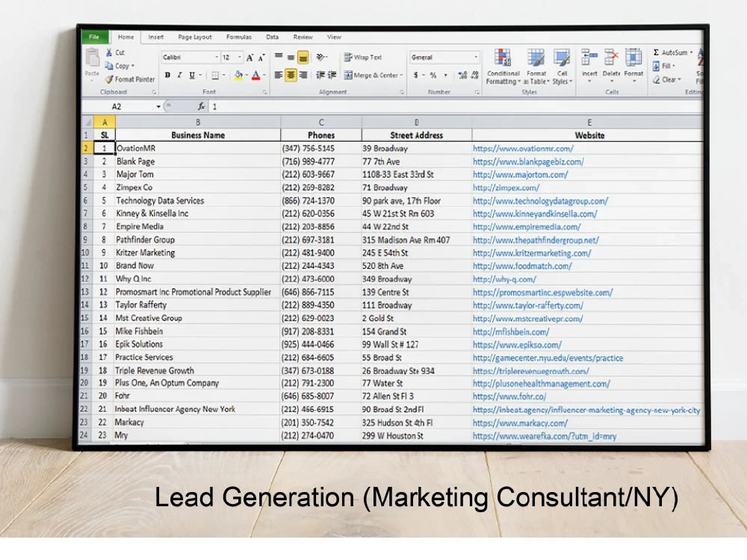
Task: Toggle Bottom Align highlighted icon
Action: point(303,57)
